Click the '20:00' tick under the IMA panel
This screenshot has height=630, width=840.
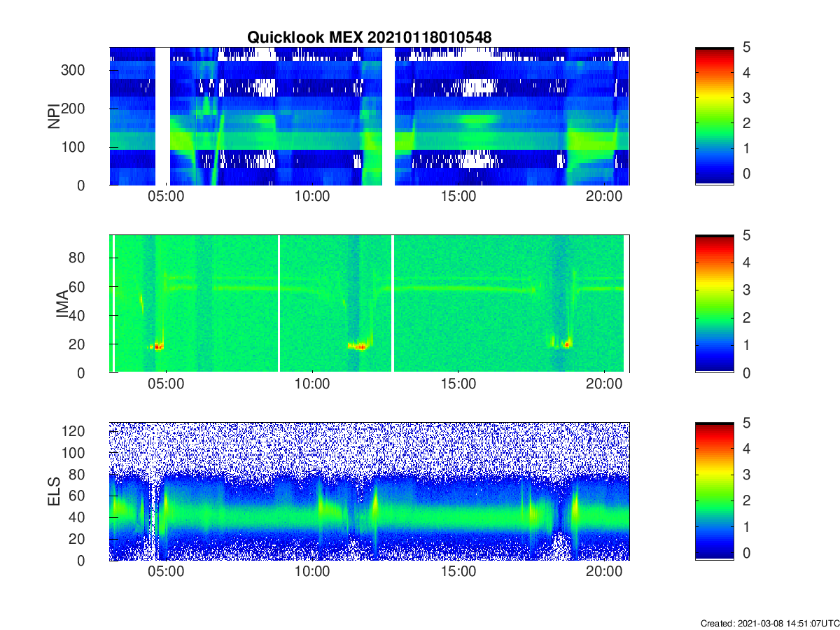pyautogui.click(x=604, y=384)
